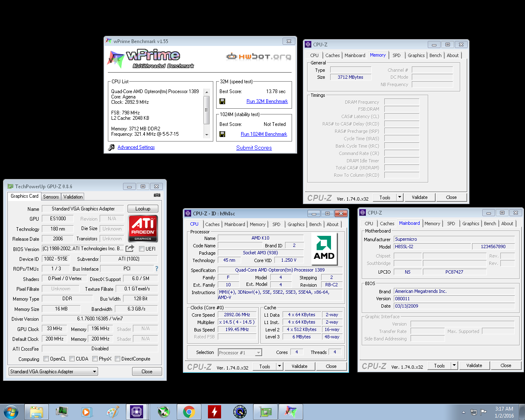Click save icon for 1024M best score
The image size is (525, 420).
(222, 134)
